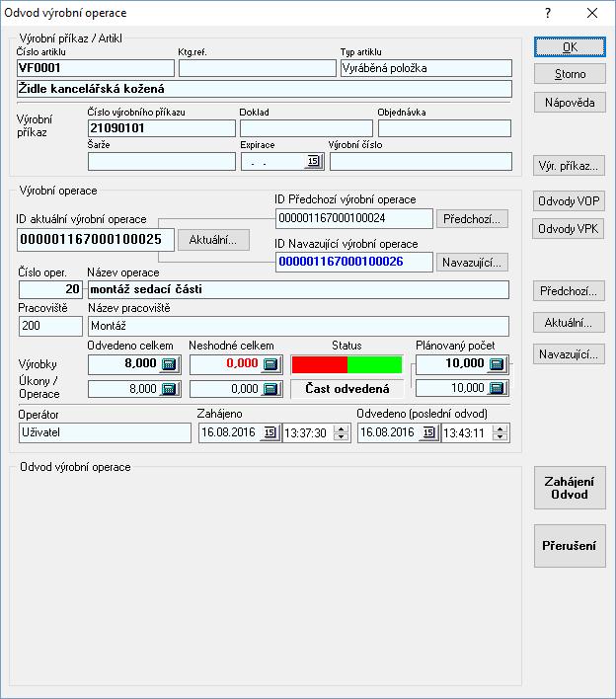Screen dimensions: 616x699
Task: Increase the Zahájeno time value
Action: click(342, 428)
